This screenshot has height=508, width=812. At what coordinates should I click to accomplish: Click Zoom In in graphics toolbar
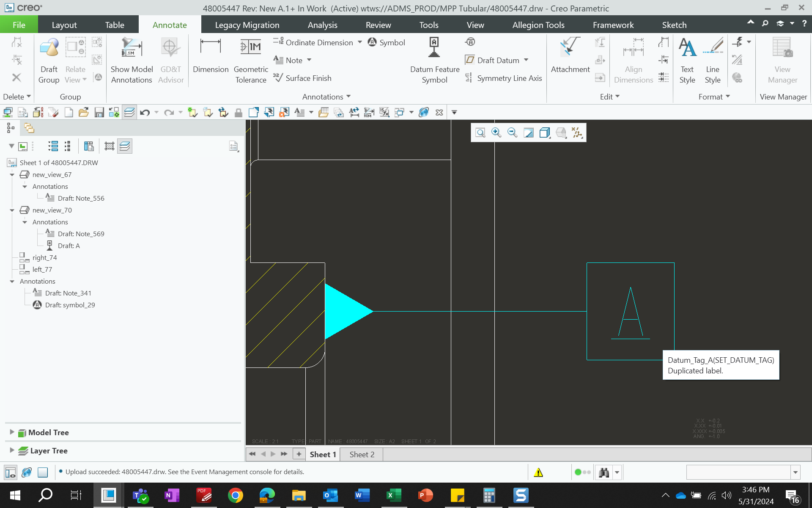click(496, 133)
